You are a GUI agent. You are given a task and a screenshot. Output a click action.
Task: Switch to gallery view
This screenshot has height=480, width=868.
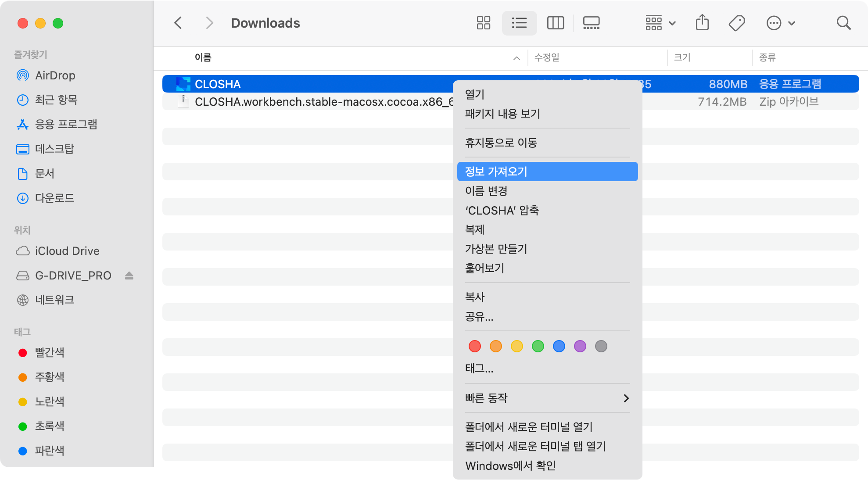coord(591,23)
